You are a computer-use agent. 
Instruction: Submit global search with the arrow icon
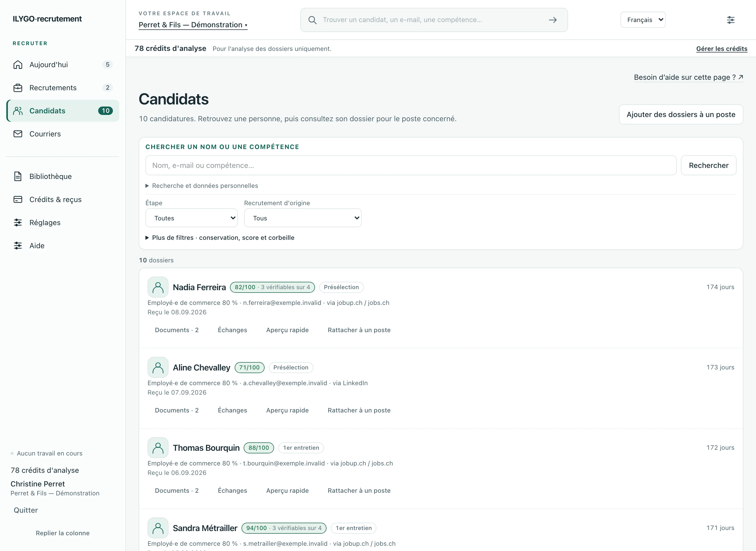553,20
